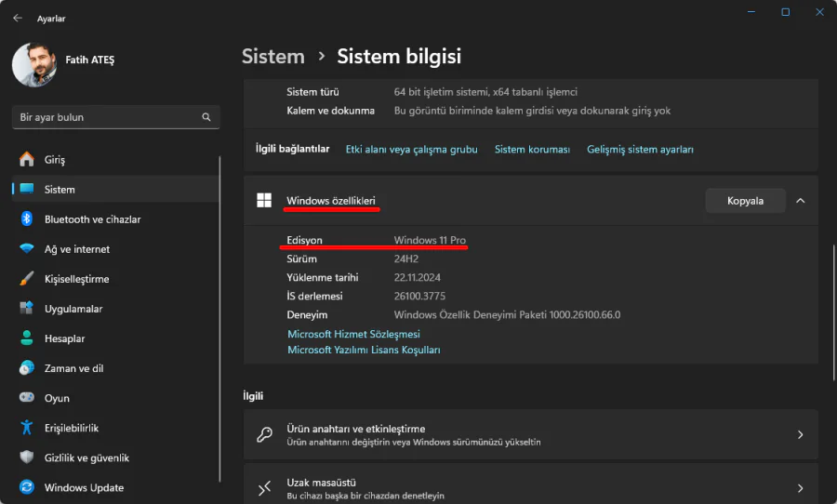Click the Bluetooth icon in the sidebar
Viewport: 837px width, 504px height.
[x=27, y=219]
